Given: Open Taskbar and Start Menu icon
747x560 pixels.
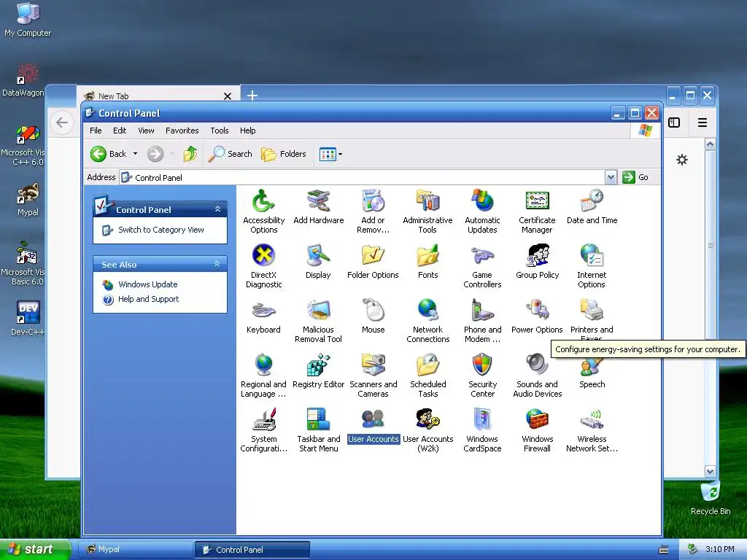Looking at the screenshot, I should (x=318, y=430).
